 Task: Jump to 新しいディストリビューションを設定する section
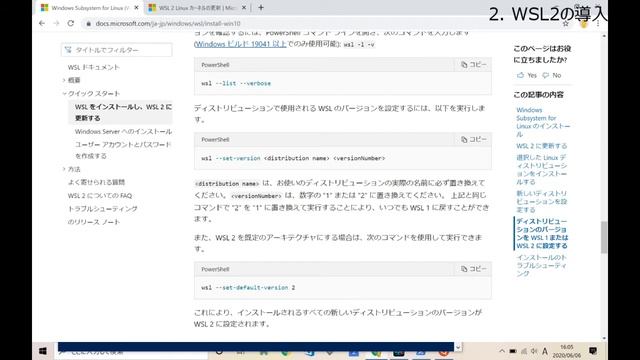(542, 201)
